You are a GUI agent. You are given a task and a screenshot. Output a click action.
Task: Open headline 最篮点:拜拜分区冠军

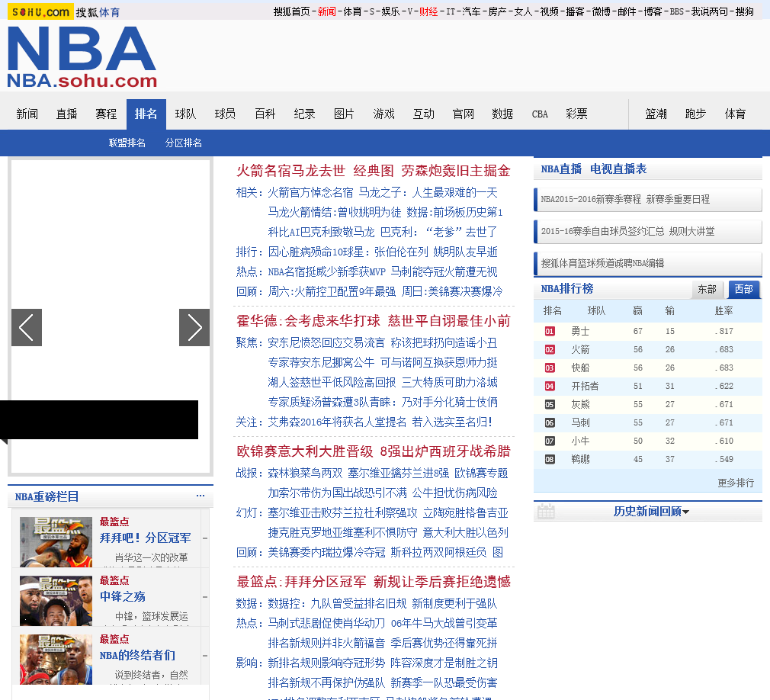301,582
